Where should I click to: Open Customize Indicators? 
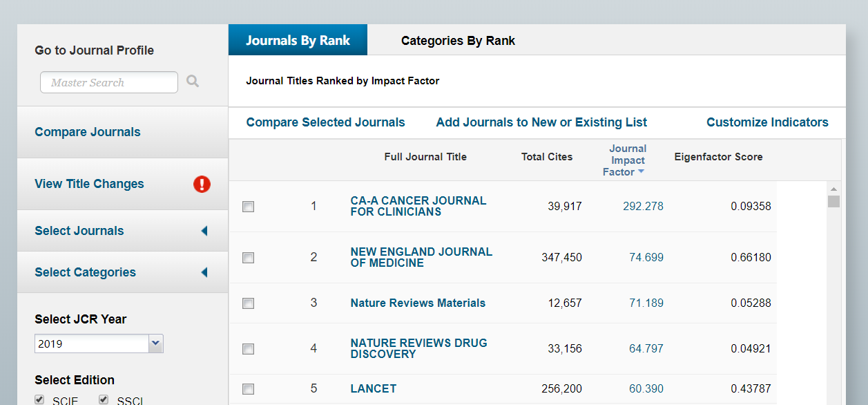coord(767,122)
